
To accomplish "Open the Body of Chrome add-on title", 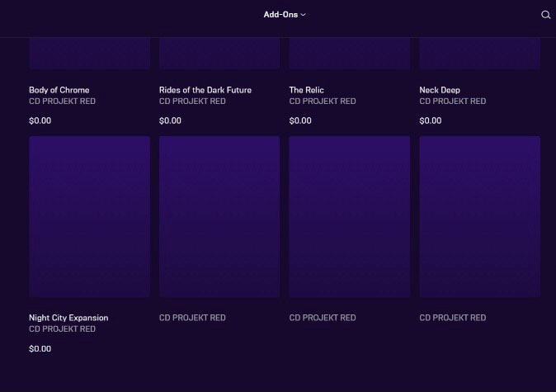I will 59,90.
